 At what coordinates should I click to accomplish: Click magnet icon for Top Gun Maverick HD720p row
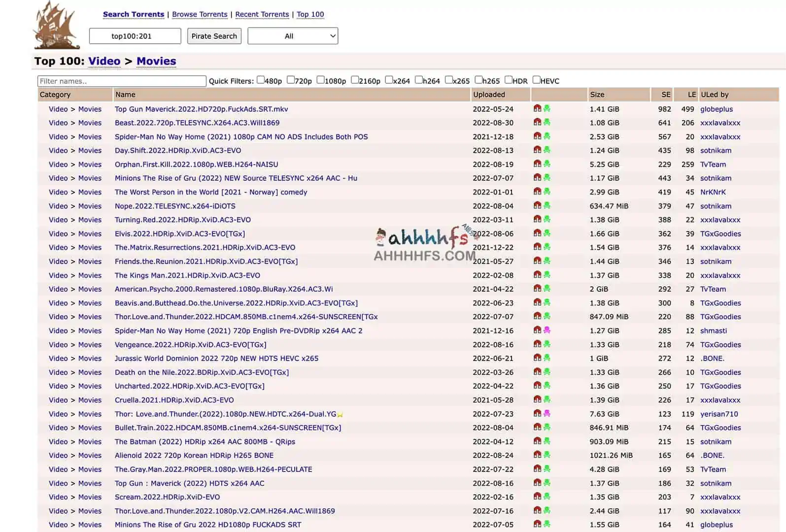tap(537, 108)
